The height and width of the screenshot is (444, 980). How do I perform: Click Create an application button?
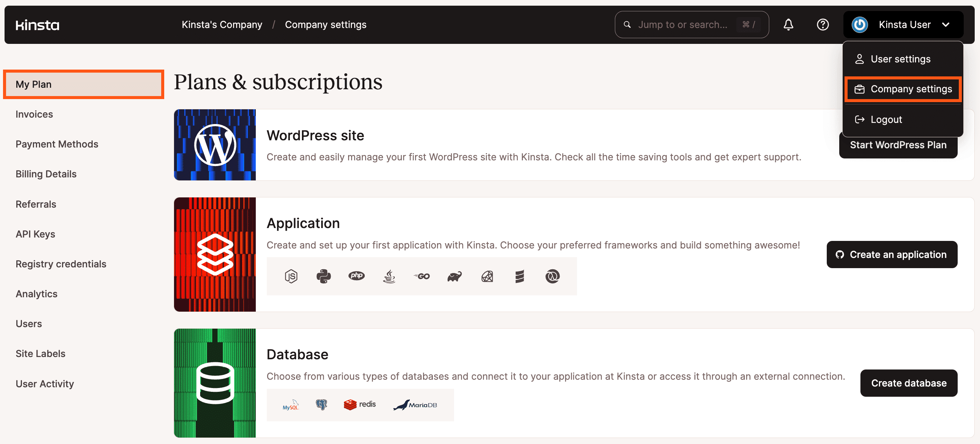click(x=892, y=254)
